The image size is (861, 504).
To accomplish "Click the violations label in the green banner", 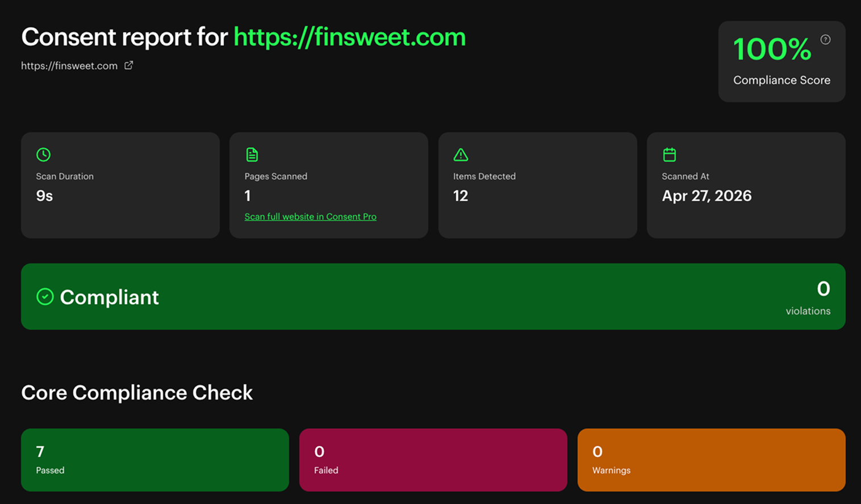I will coord(808,311).
